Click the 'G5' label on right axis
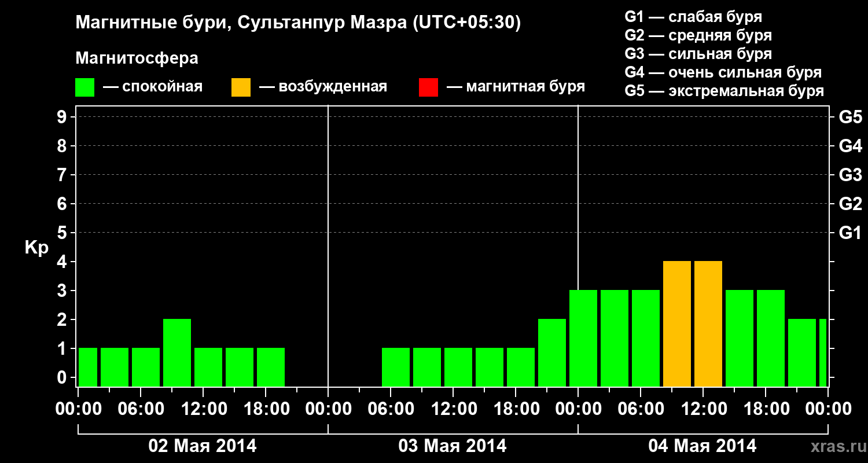 click(851, 117)
